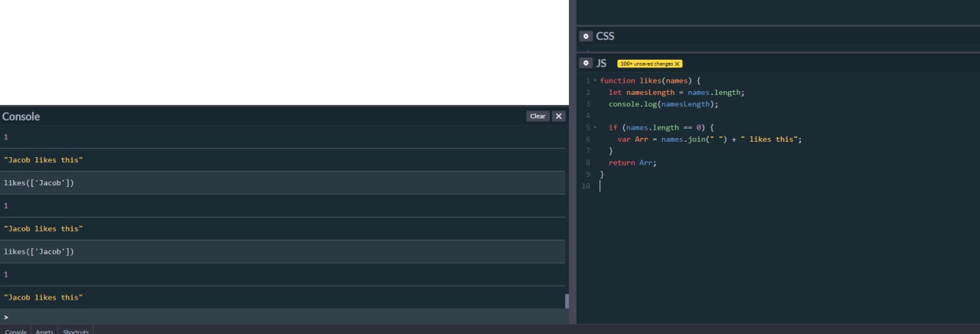Viewport: 980px width, 334px height.
Task: Click line number 10 in the gutter
Action: point(586,186)
